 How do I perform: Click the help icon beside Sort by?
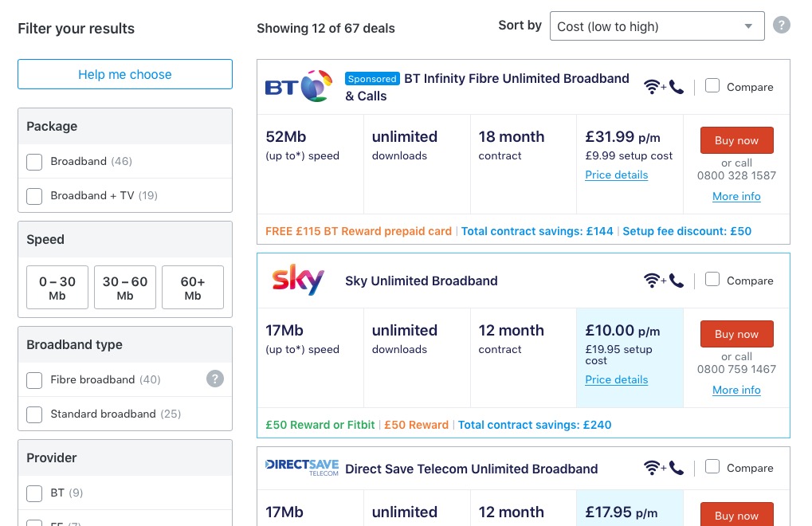click(782, 25)
